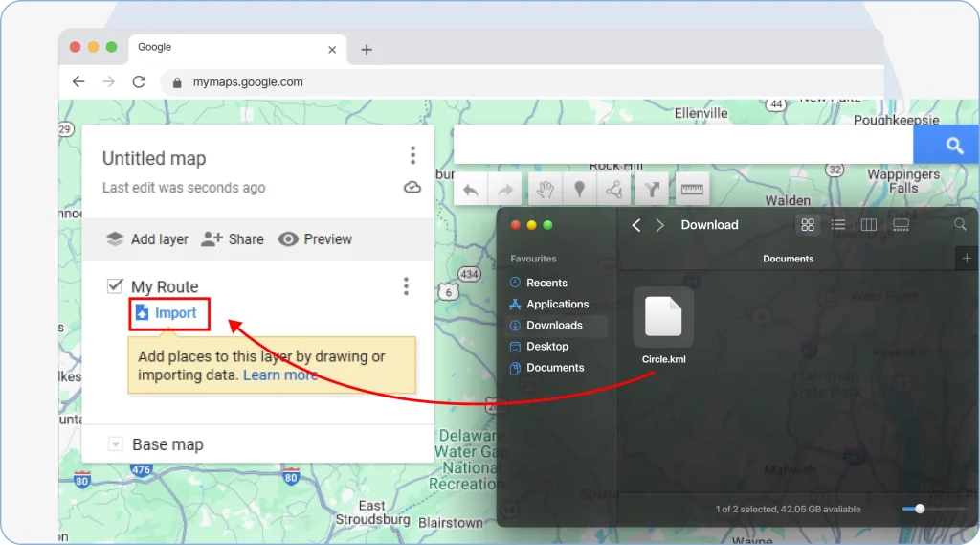
Task: Click the map search input field
Action: (x=683, y=146)
